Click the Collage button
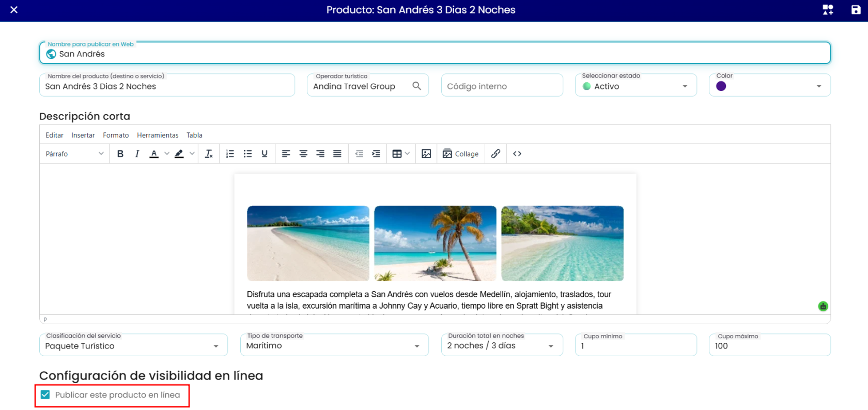868x410 pixels. point(461,154)
